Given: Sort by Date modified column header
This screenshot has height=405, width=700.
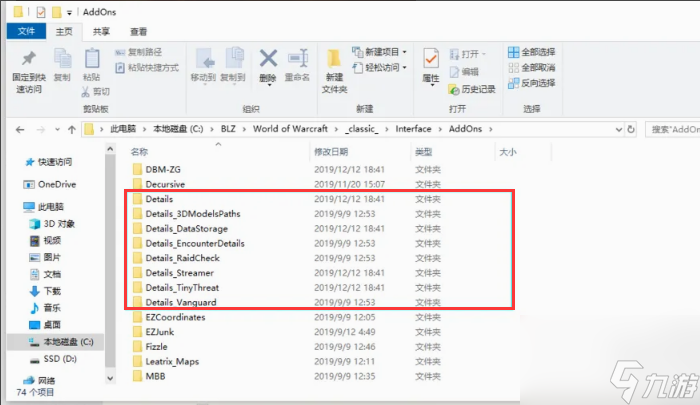Looking at the screenshot, I should [x=331, y=152].
